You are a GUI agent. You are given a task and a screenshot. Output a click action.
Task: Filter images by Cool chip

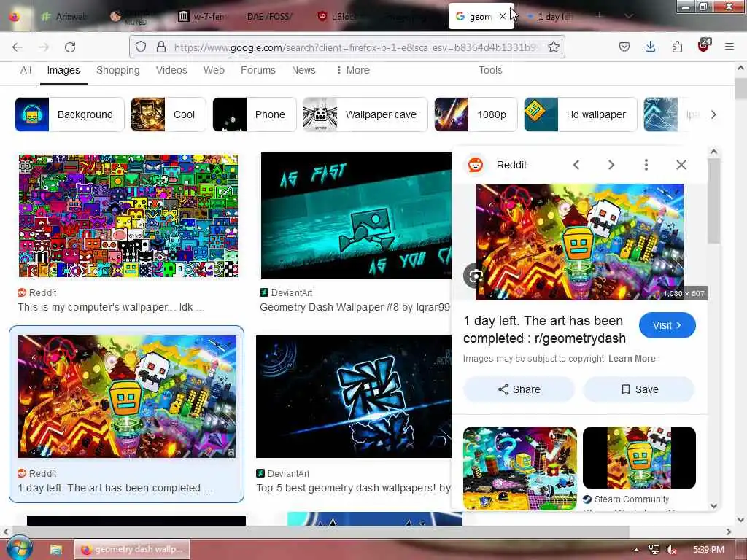169,114
